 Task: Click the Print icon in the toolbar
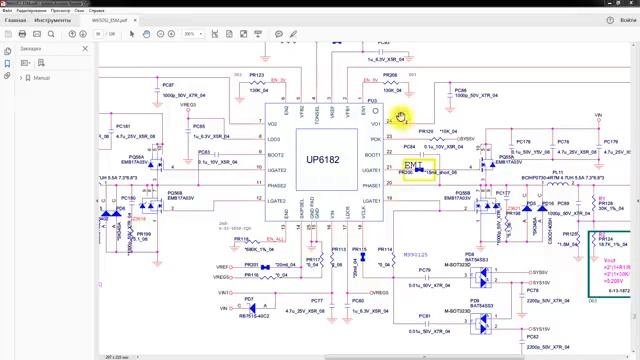(x=22, y=34)
